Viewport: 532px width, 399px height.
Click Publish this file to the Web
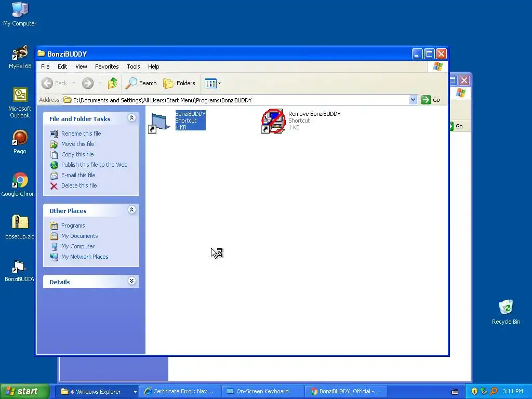[95, 165]
